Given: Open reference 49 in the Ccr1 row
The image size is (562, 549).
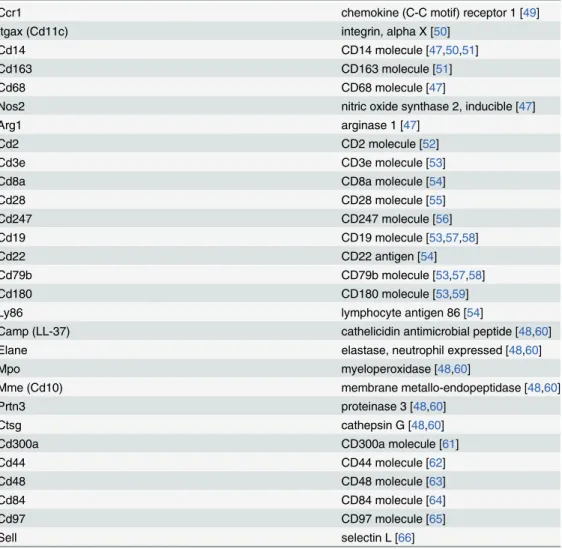Looking at the screenshot, I should point(529,13).
